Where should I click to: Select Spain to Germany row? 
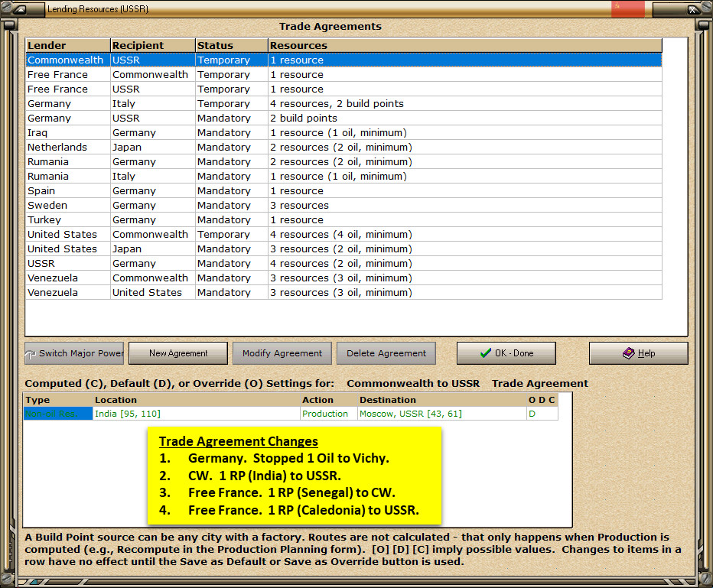click(343, 191)
